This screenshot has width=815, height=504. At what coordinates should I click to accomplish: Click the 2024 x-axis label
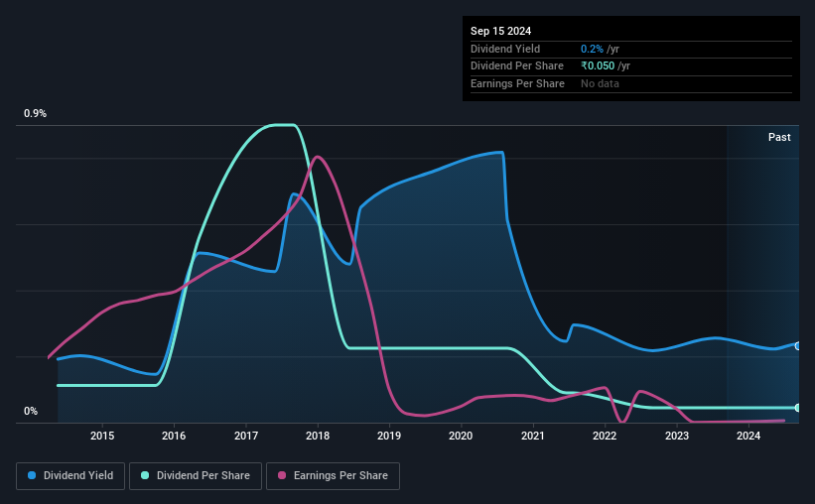pyautogui.click(x=748, y=436)
